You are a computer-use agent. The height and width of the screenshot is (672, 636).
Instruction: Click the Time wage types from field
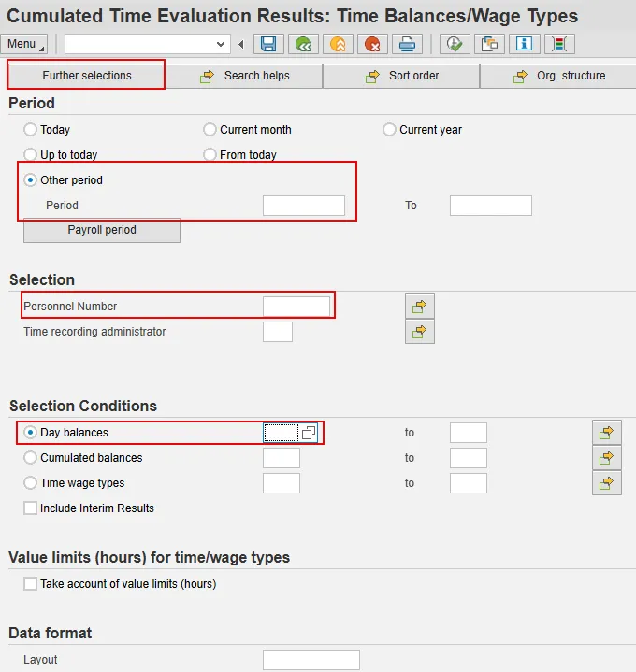[x=282, y=483]
